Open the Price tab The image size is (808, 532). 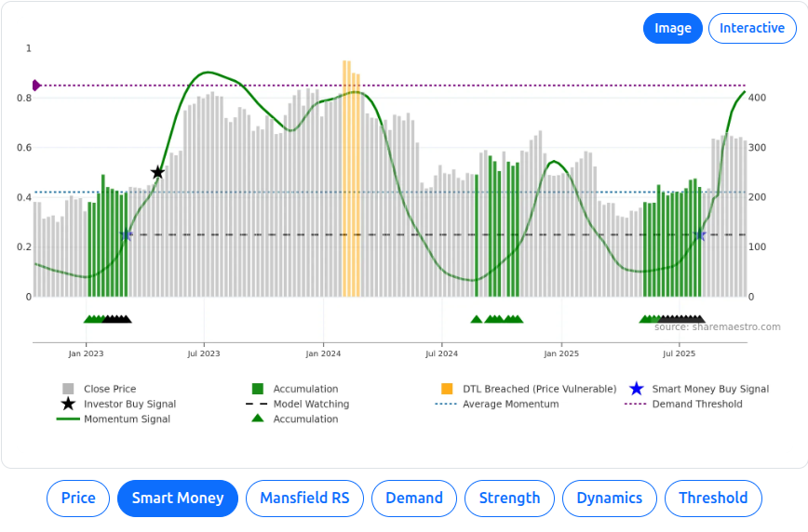[x=78, y=498]
